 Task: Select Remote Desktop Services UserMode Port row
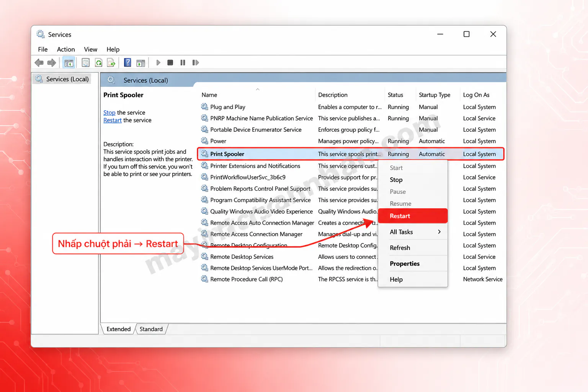[261, 268]
